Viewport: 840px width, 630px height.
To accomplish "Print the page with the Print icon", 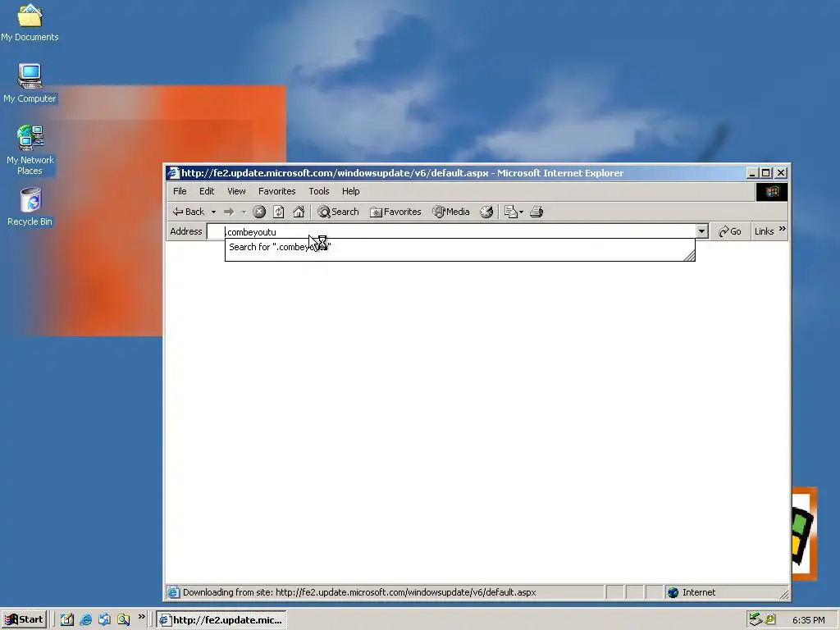I will click(x=536, y=212).
